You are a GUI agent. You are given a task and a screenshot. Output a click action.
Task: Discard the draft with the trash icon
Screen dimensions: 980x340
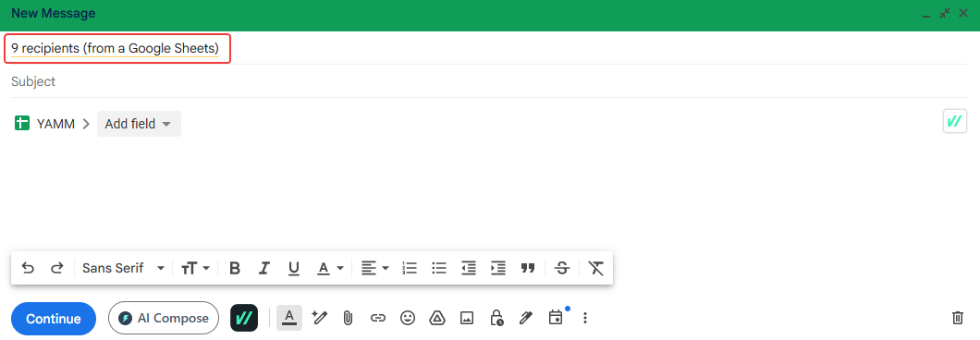[x=958, y=318]
